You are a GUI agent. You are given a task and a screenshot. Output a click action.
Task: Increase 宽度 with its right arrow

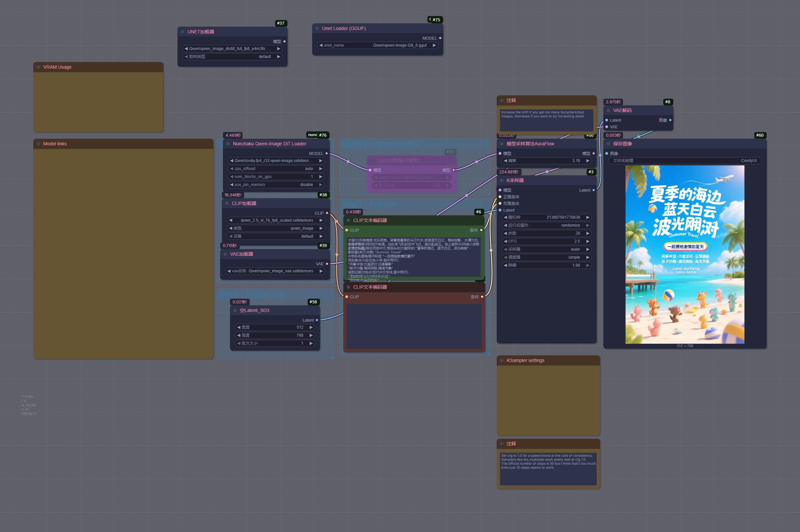click(311, 327)
